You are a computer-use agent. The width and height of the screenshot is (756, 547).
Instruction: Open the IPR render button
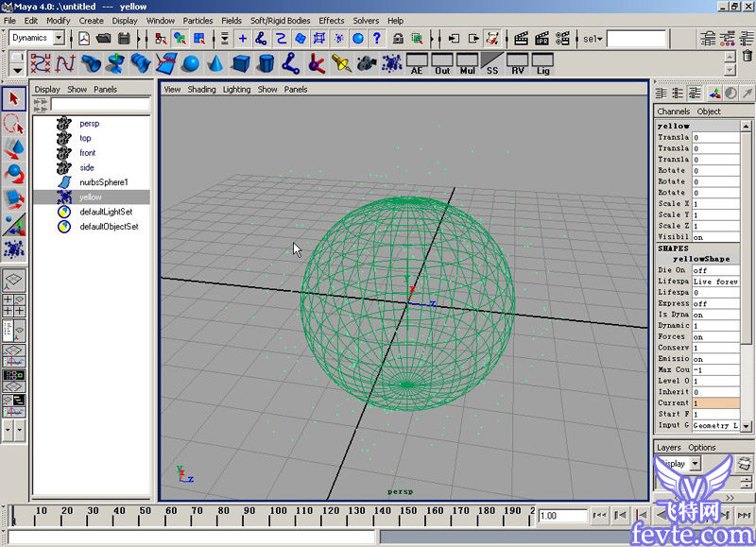tap(542, 39)
